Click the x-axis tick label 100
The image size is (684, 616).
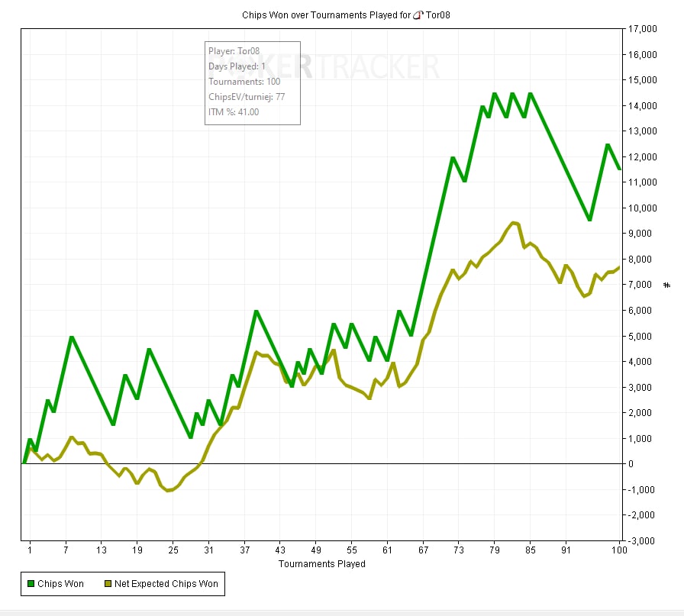click(619, 550)
